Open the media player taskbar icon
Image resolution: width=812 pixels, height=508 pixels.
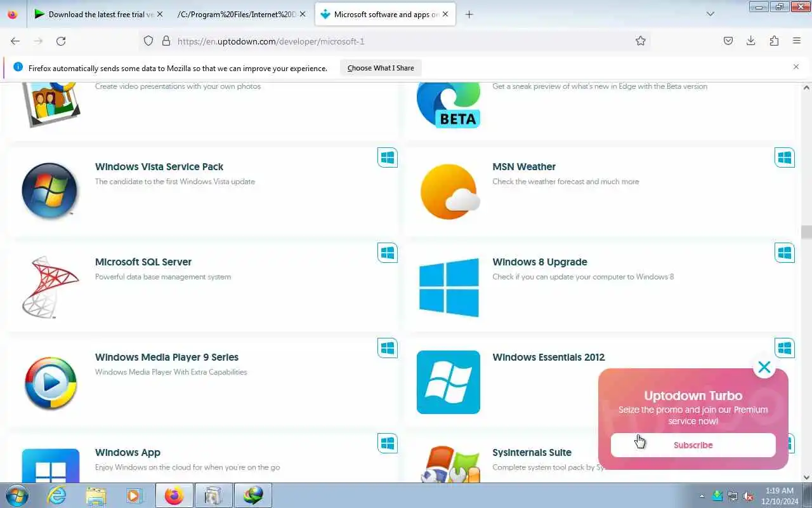pyautogui.click(x=134, y=495)
